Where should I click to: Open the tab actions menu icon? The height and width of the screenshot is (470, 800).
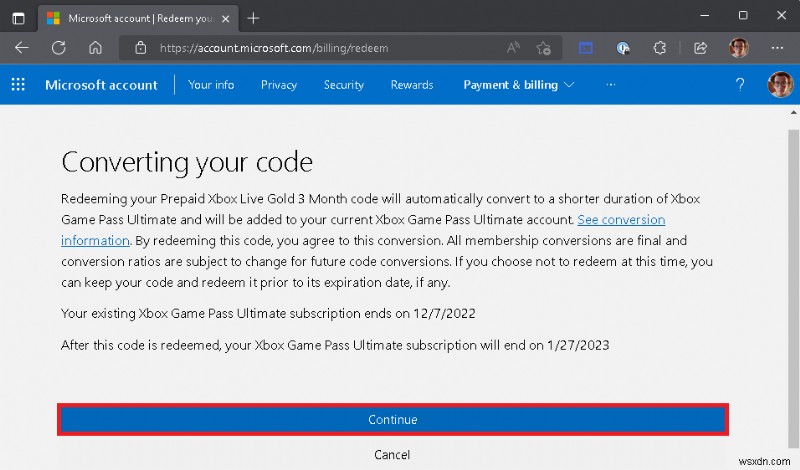coord(18,19)
